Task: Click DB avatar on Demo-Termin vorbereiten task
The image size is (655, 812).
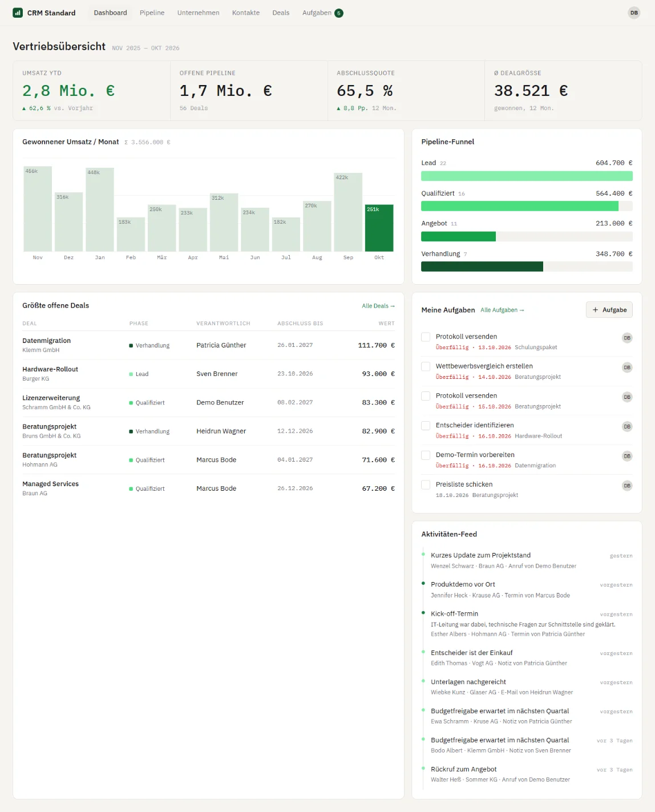Action: point(627,457)
